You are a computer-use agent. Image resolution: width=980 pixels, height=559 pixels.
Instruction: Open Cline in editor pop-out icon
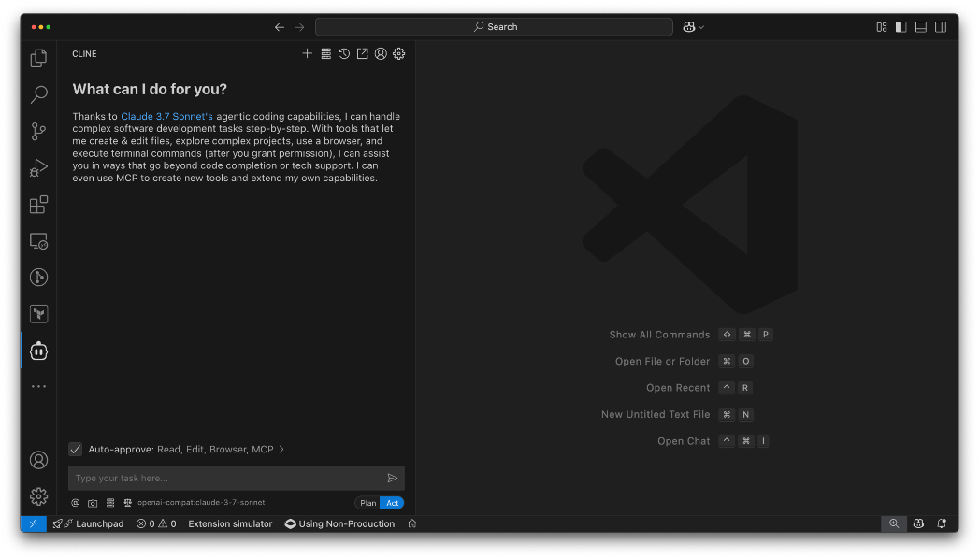coord(362,54)
